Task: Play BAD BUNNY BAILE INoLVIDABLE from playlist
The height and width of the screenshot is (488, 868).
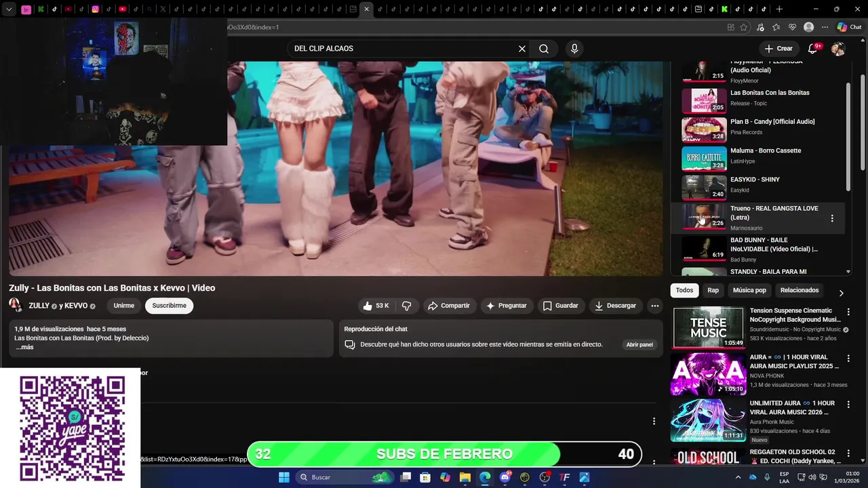Action: pyautogui.click(x=758, y=249)
